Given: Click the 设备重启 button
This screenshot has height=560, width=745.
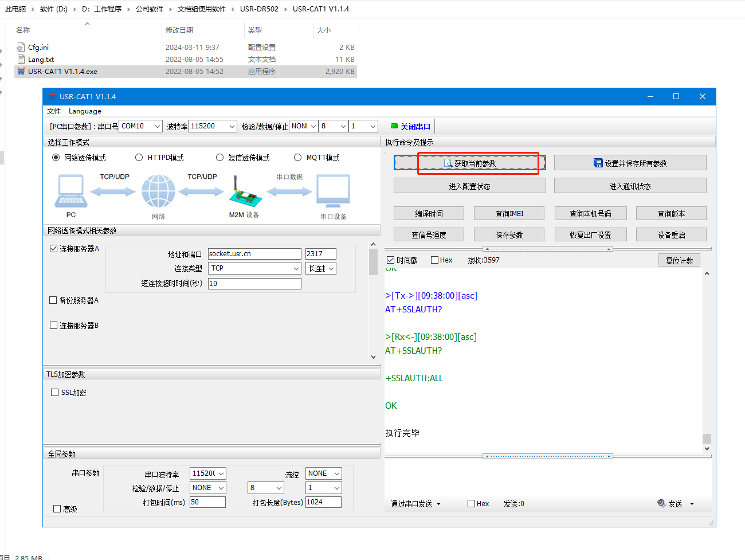Looking at the screenshot, I should [671, 235].
